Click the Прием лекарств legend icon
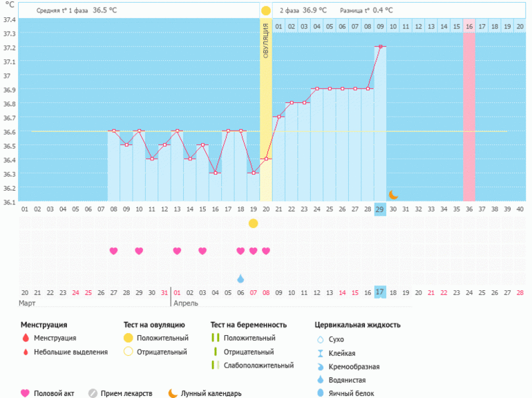 (x=93, y=393)
